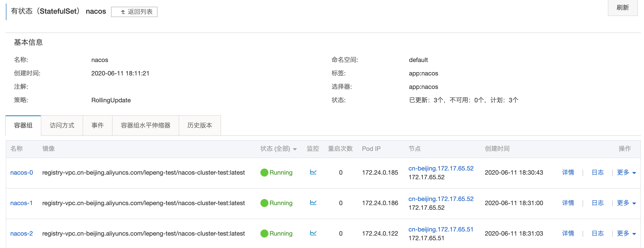644x248 pixels.
Task: Open 日志 logs for nacos-2
Action: [598, 234]
